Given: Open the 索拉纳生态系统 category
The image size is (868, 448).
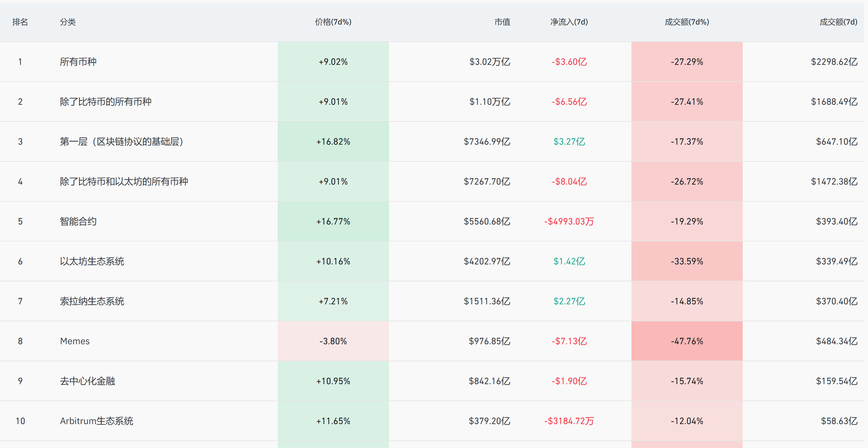Looking at the screenshot, I should pyautogui.click(x=92, y=301).
